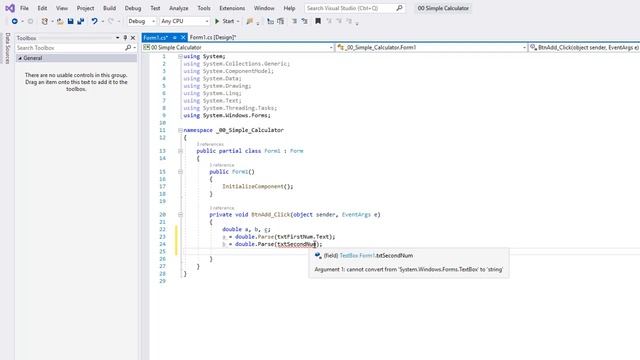Click line number 25 in the gutter
Viewport: 640px width, 360px height.
pos(162,251)
